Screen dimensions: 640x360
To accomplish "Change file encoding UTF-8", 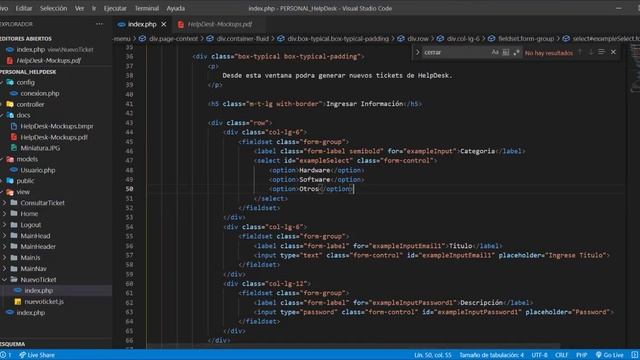I will pos(539,355).
